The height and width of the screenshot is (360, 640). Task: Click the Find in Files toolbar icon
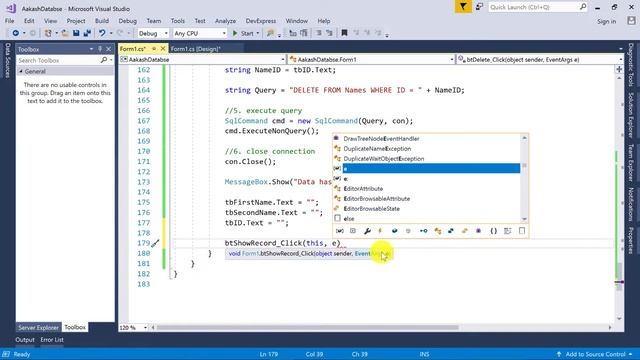(x=270, y=33)
